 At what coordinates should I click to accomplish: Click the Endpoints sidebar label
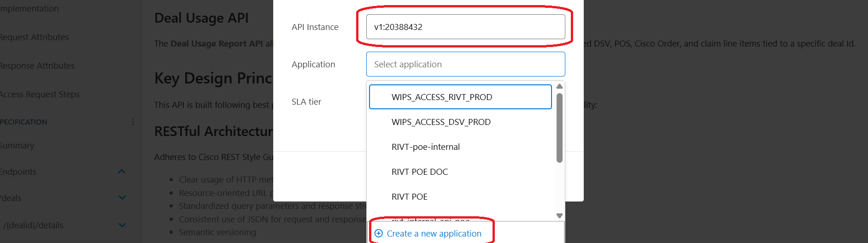click(18, 172)
